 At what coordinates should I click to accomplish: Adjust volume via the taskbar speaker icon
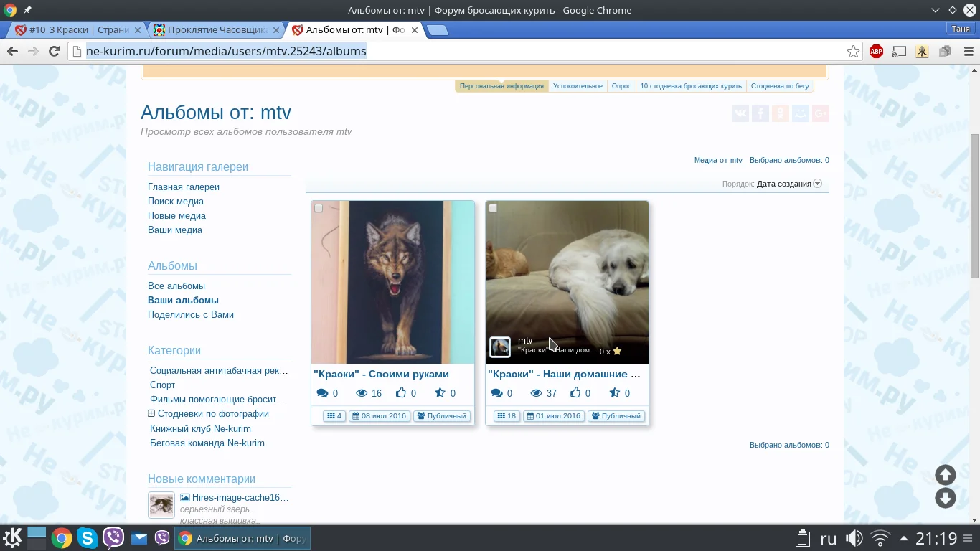(x=854, y=538)
